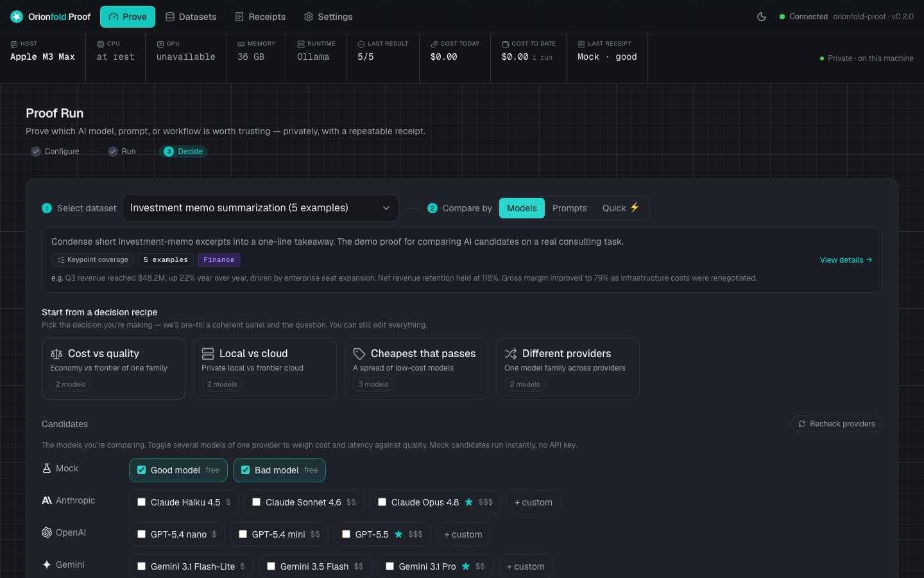
Task: Click the GPU stat icon
Action: [x=160, y=44]
